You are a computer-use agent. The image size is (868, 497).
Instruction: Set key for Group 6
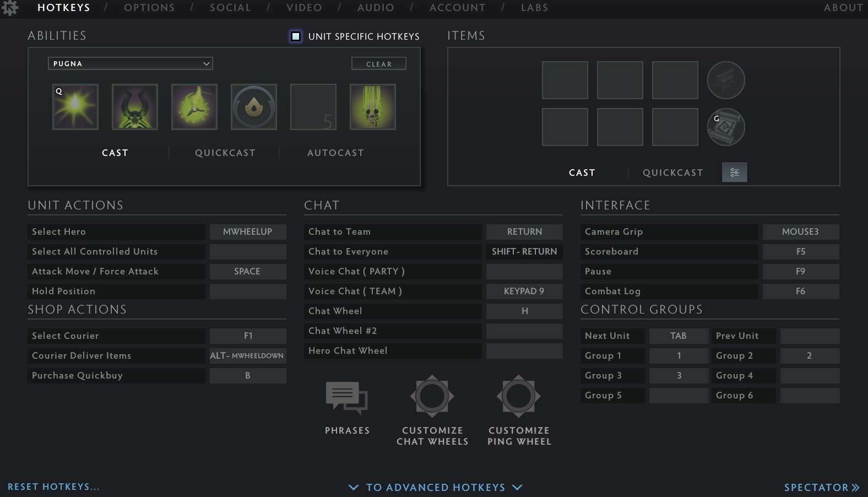810,396
